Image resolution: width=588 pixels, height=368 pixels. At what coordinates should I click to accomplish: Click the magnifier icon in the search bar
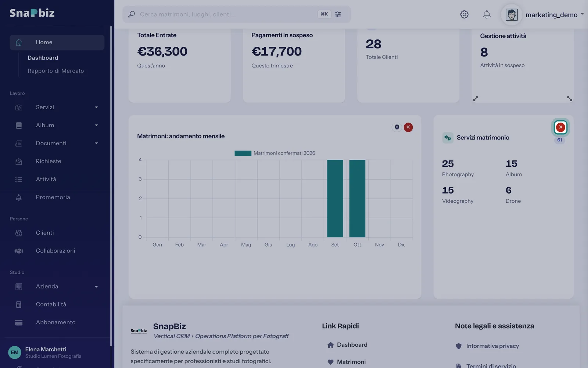(x=132, y=14)
